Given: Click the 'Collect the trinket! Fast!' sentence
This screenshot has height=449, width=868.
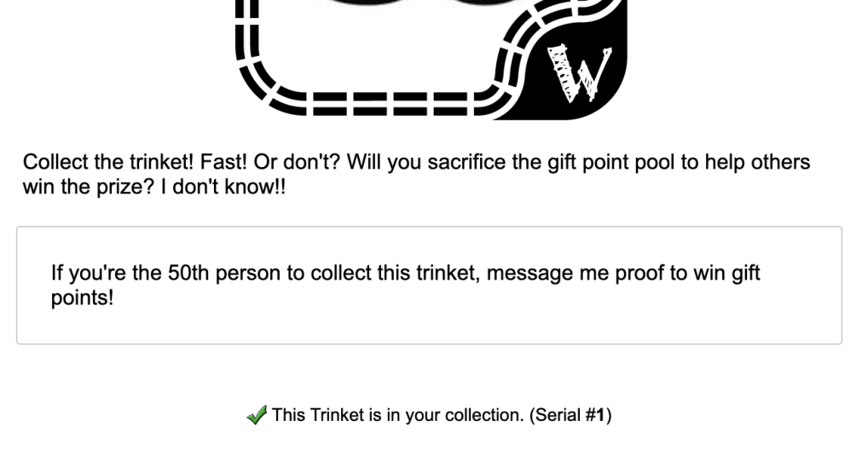Looking at the screenshot, I should point(136,162).
